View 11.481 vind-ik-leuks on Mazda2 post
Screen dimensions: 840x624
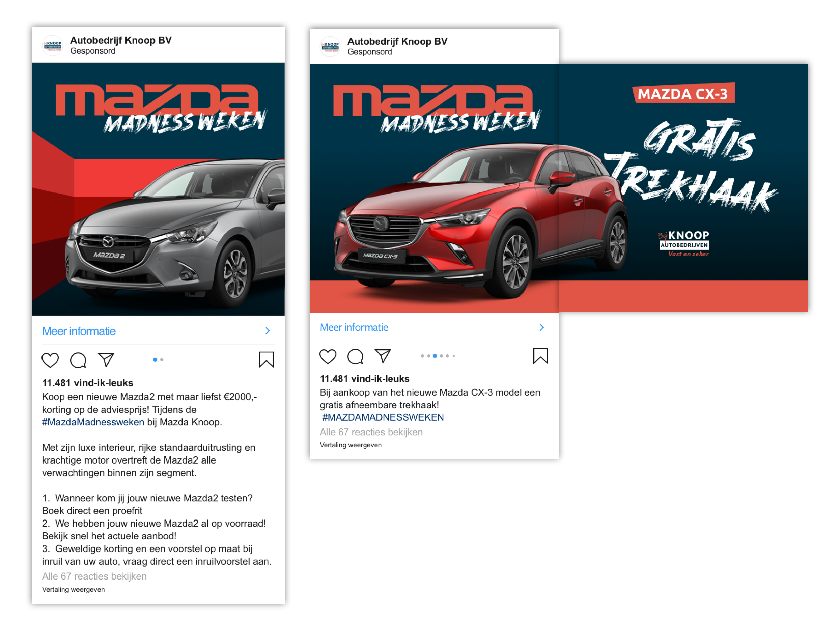87,383
